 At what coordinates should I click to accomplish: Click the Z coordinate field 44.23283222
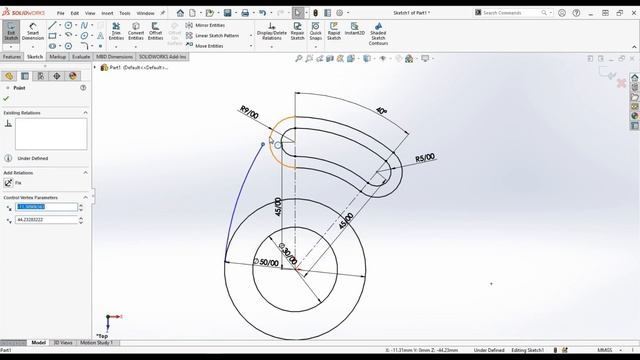(x=46, y=220)
